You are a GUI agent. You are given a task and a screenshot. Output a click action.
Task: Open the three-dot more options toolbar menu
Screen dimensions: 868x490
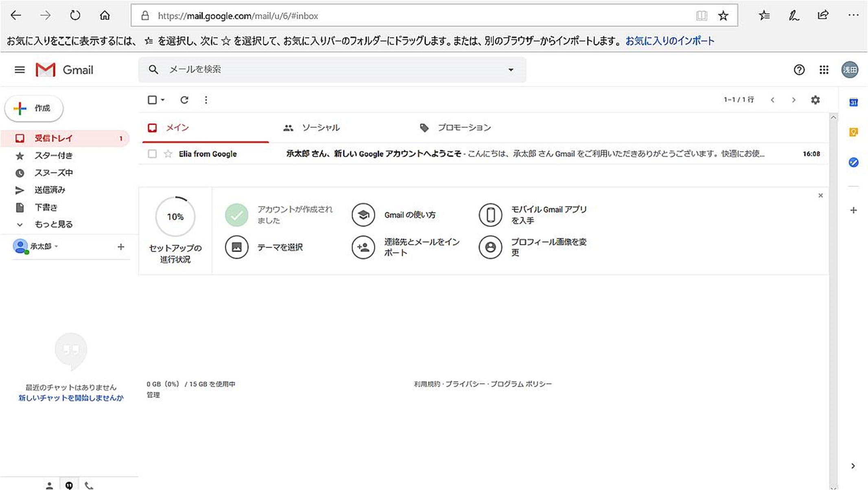click(206, 100)
